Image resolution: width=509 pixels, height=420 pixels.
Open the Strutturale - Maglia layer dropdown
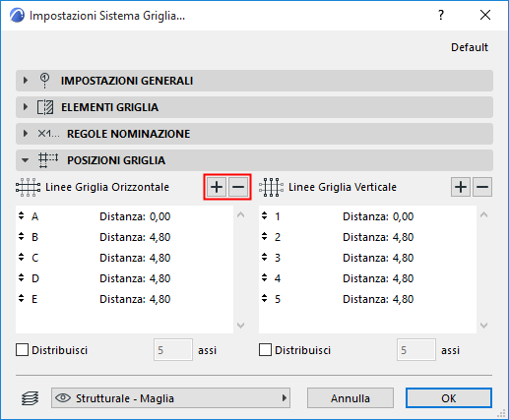(x=170, y=398)
